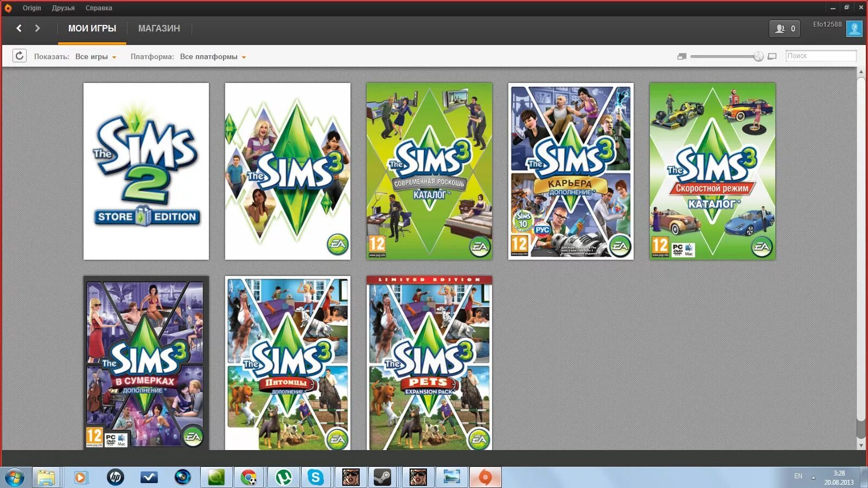Click the large tiles size icon
The image size is (868, 488).
coord(773,56)
